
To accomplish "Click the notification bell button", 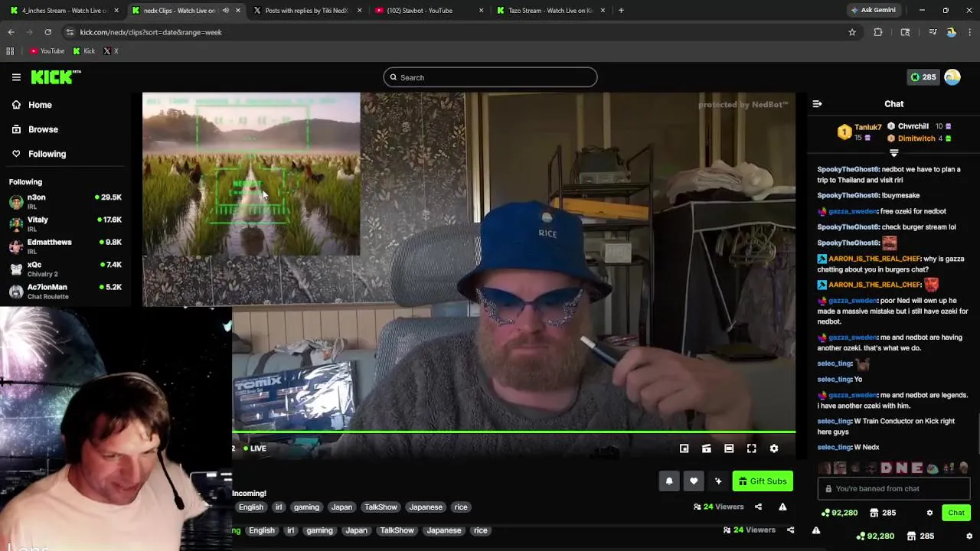I will point(669,481).
